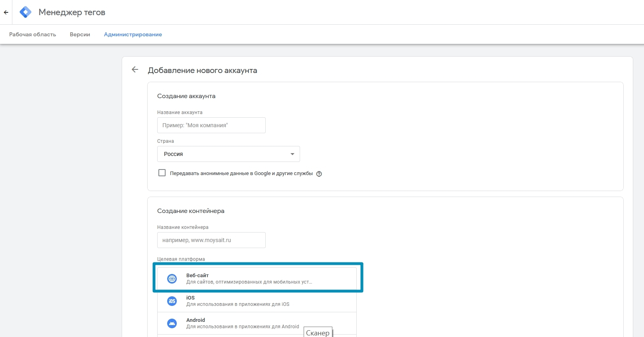Click the Android robot icon

coord(172,323)
